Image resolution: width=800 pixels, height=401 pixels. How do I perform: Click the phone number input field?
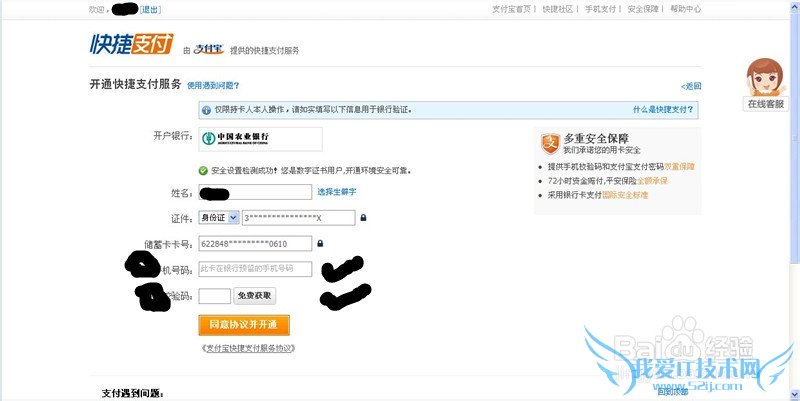click(x=255, y=269)
